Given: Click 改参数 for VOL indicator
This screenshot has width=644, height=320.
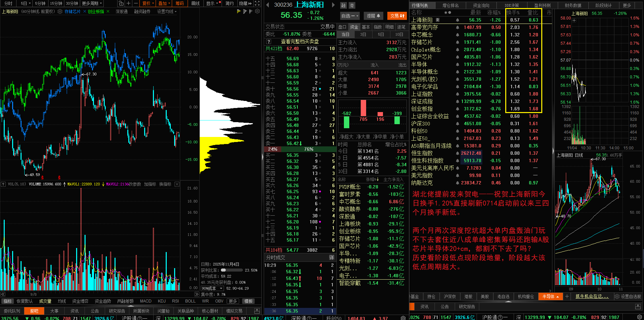Looking at the screenshot, I should pos(135,184).
